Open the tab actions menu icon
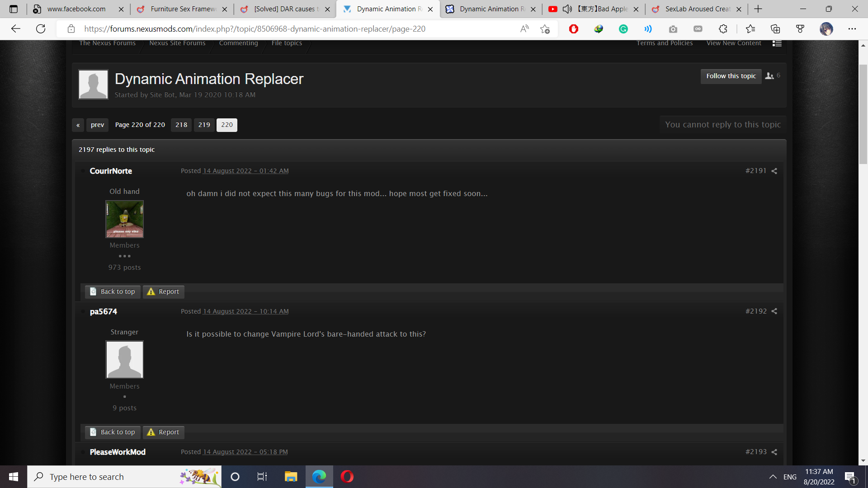The image size is (868, 488). pyautogui.click(x=14, y=9)
